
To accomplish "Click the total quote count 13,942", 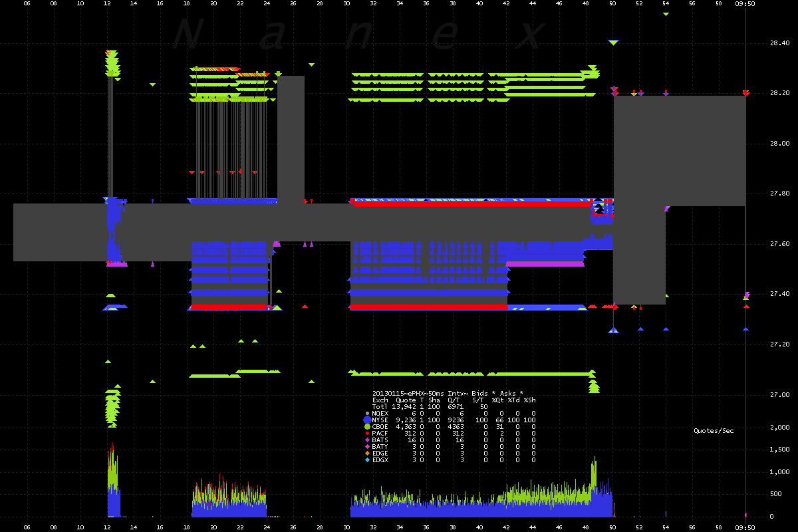I will point(404,406).
